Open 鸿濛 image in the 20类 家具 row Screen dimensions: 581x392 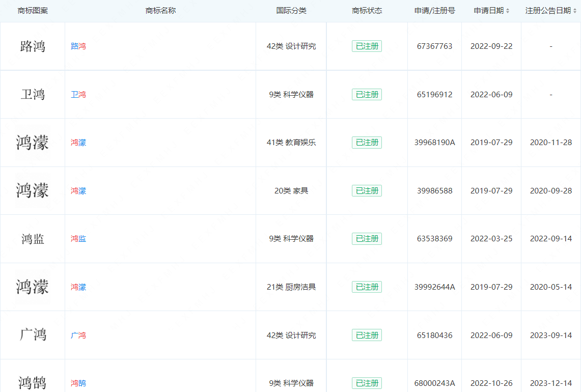[32, 191]
